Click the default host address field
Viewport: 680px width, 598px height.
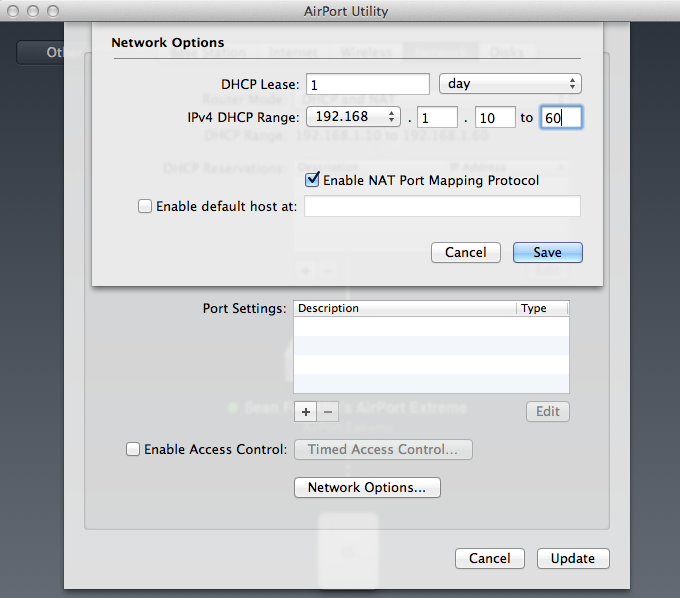pos(442,206)
